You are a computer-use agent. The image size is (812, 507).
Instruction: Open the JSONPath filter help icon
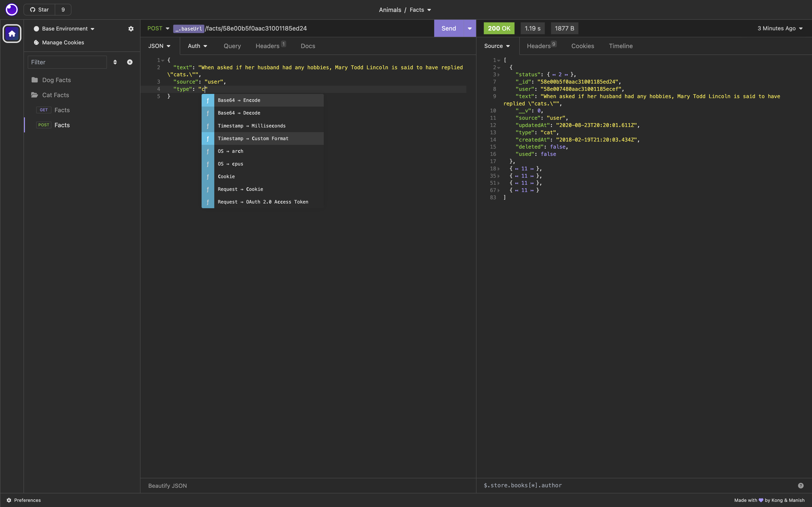[800, 486]
